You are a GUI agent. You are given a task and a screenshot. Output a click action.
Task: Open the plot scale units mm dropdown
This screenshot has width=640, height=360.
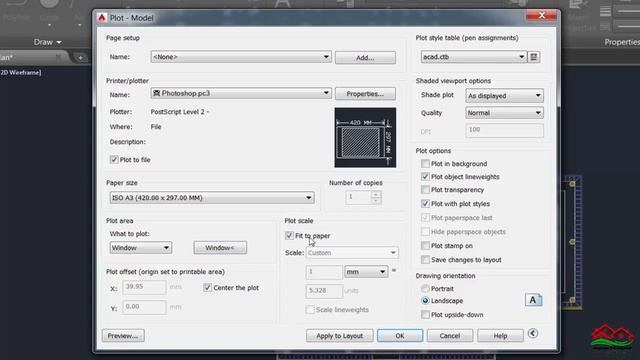366,272
